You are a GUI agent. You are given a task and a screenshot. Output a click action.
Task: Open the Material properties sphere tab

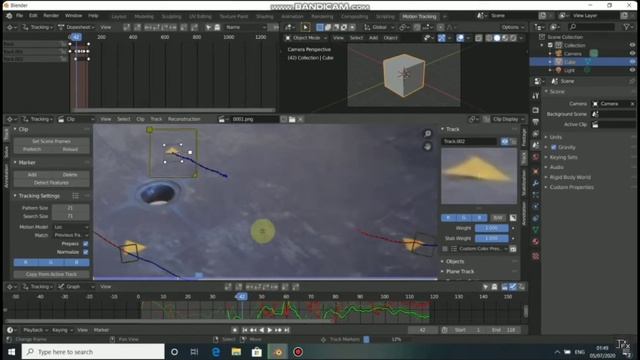536,242
